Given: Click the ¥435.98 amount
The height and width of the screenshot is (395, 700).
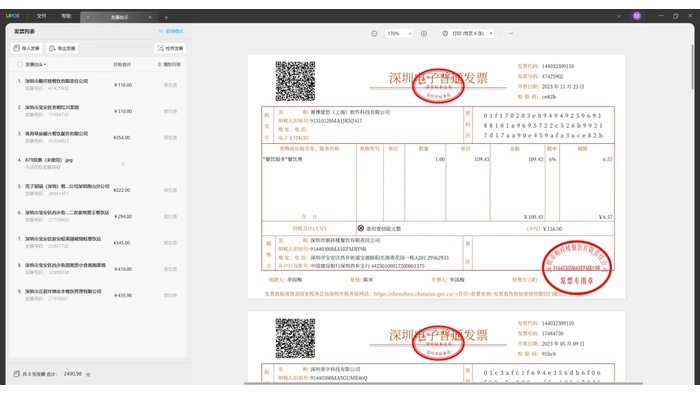Looking at the screenshot, I should 123,295.
